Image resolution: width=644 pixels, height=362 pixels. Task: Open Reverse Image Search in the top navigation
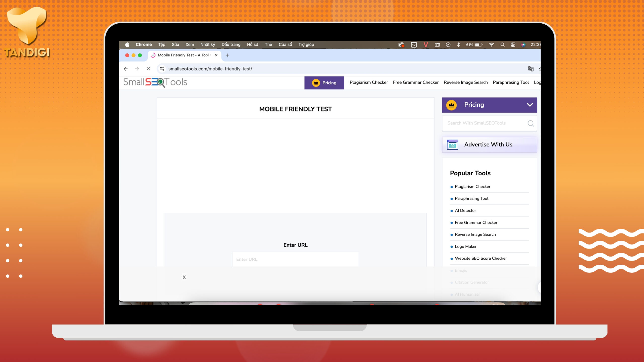(466, 82)
